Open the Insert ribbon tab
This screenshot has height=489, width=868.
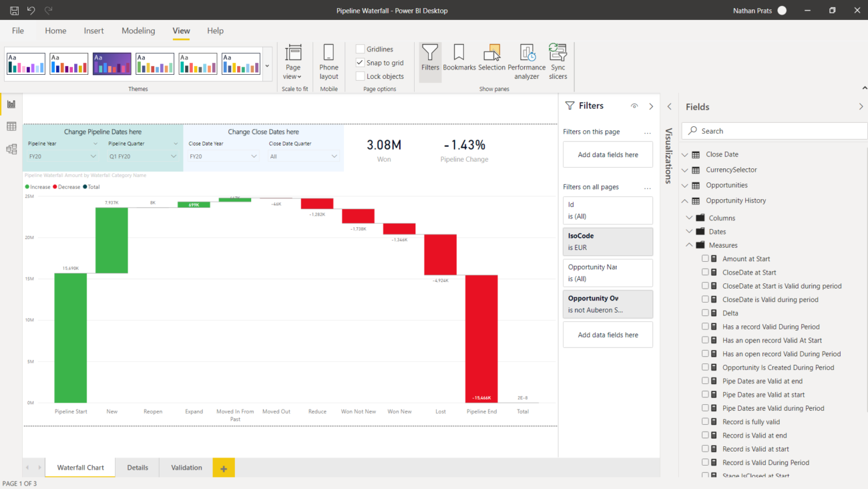[x=93, y=31]
